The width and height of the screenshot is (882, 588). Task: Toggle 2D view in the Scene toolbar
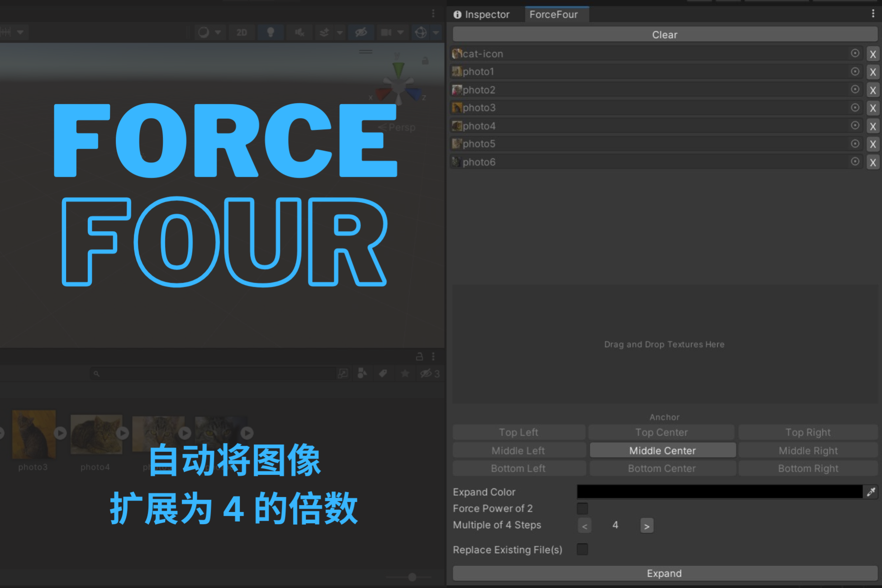pos(242,33)
